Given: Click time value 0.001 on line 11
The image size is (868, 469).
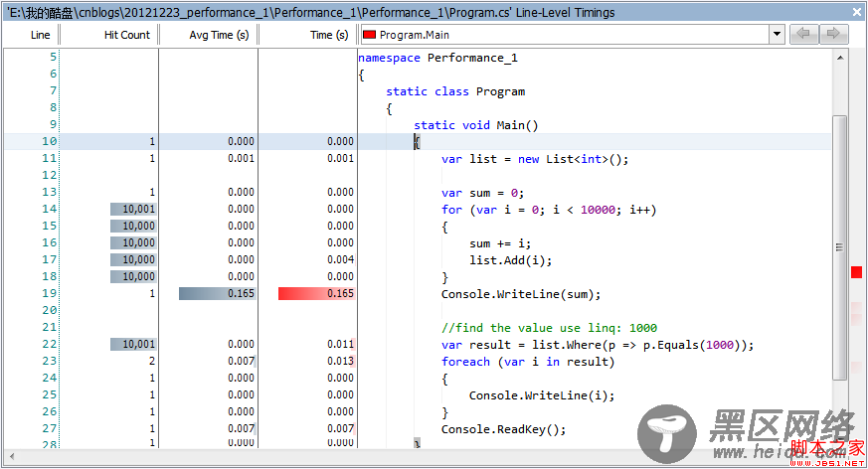Looking at the screenshot, I should click(340, 158).
